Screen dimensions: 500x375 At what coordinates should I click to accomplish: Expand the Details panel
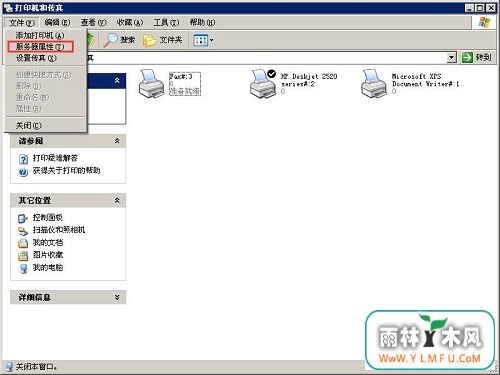117,297
